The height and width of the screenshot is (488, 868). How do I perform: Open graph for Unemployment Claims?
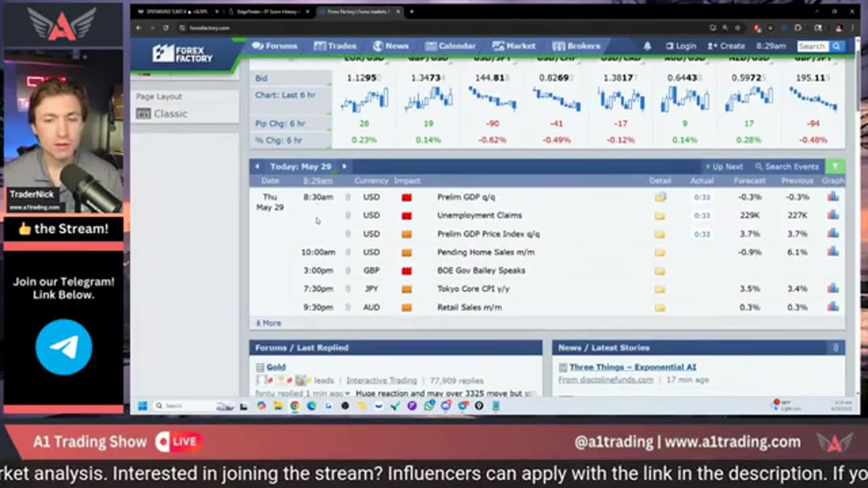pyautogui.click(x=833, y=215)
